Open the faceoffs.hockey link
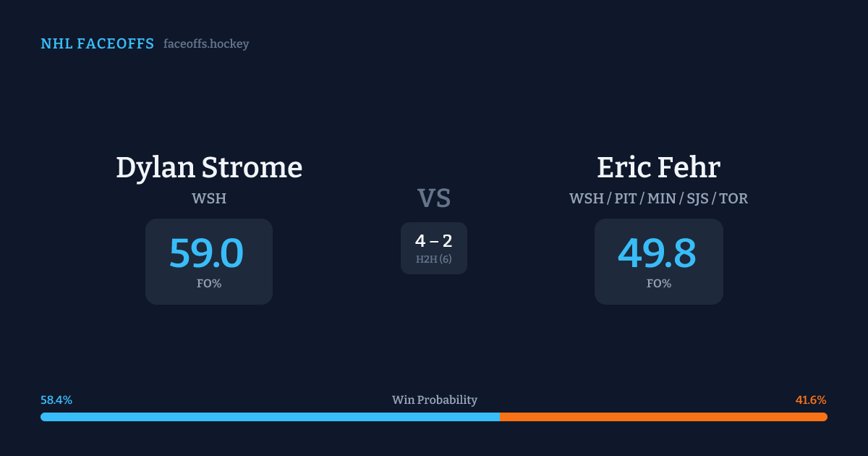 [206, 44]
